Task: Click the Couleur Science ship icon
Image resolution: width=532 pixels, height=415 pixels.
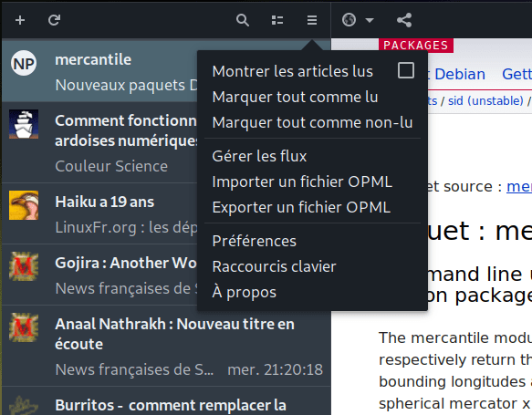Action: 24,124
